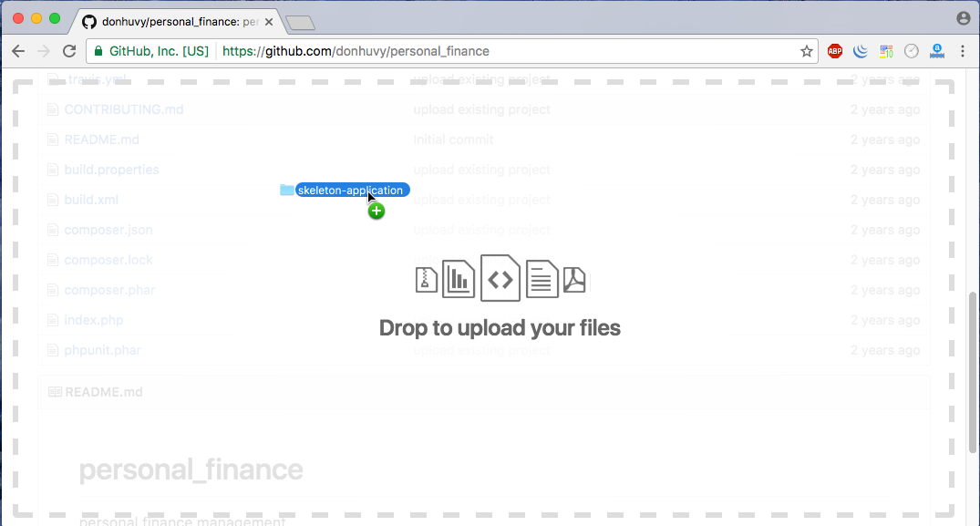
Task: Click the code file icon in drop zone
Action: [x=500, y=279]
